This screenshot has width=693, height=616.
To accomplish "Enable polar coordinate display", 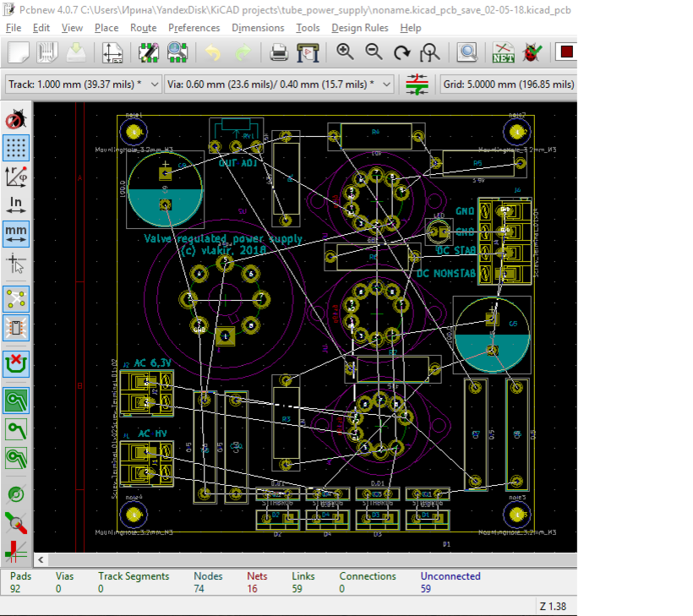I will (x=14, y=176).
